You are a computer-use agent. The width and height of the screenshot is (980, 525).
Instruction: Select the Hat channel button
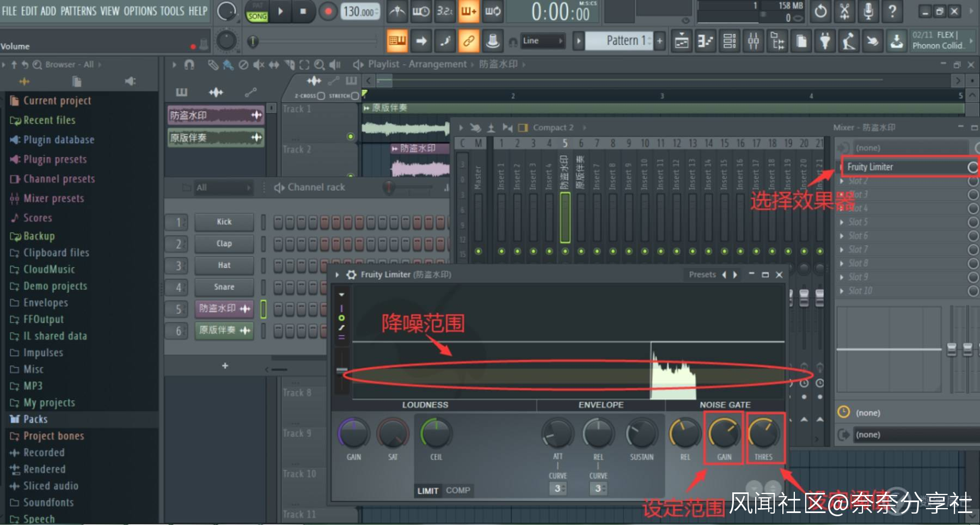pyautogui.click(x=224, y=265)
